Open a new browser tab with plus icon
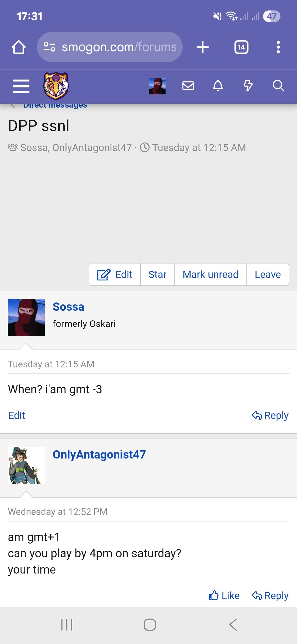297x644 pixels. 203,47
